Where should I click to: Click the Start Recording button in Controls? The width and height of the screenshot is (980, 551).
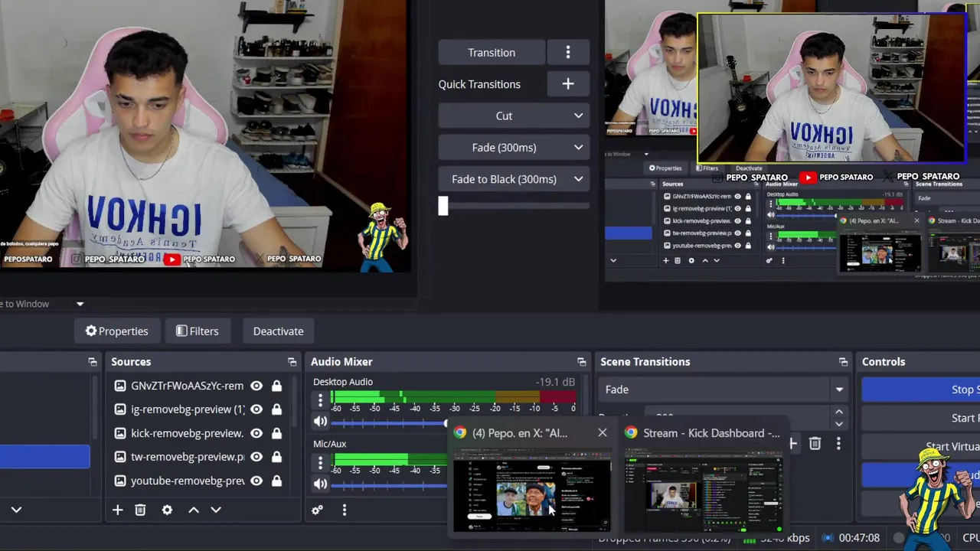pyautogui.click(x=921, y=418)
